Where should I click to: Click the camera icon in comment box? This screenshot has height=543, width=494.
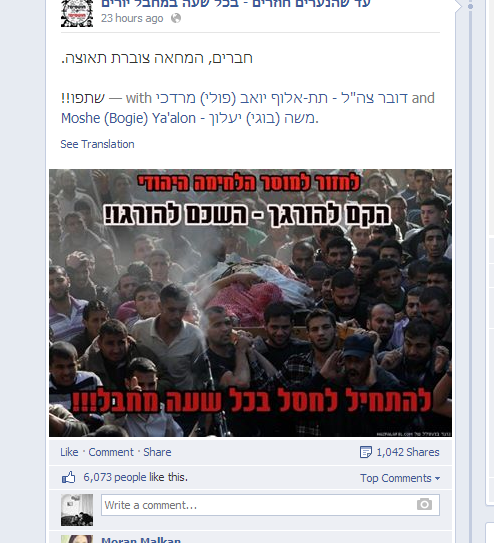(x=424, y=504)
